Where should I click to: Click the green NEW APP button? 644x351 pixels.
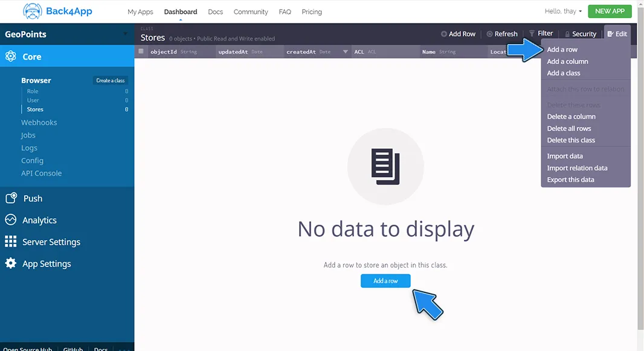click(x=610, y=11)
